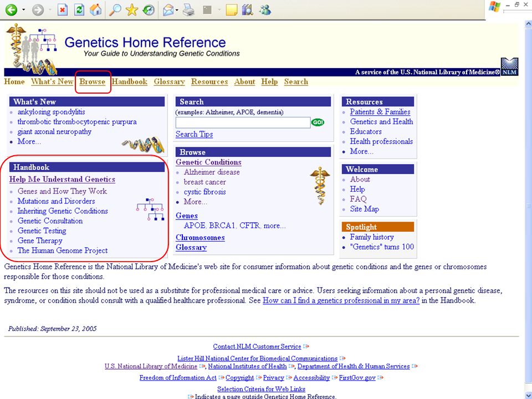Open the Mail dropdown arrow
The image size is (532, 399).
(177, 10)
